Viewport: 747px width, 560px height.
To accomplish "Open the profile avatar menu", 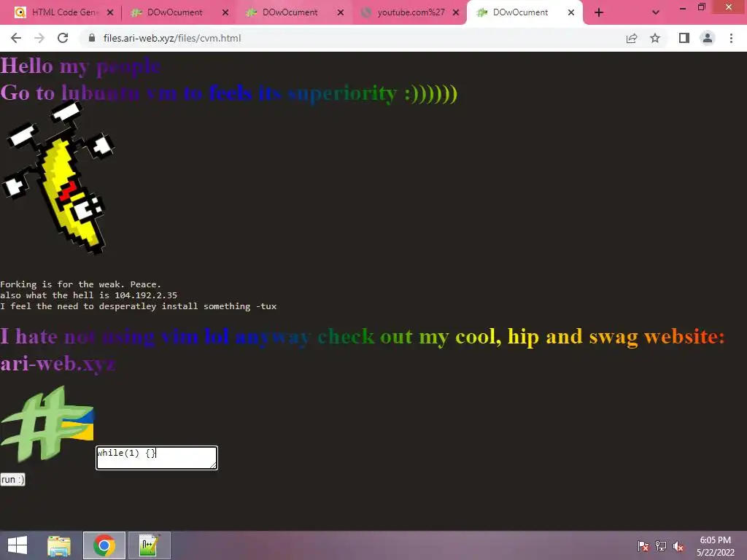I will (x=708, y=38).
